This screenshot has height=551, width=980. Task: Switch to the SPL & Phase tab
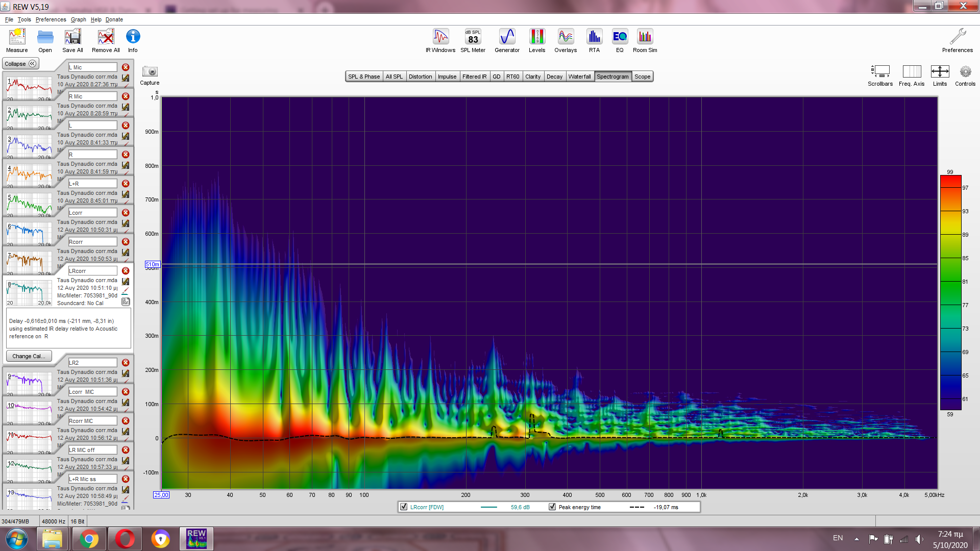[364, 77]
